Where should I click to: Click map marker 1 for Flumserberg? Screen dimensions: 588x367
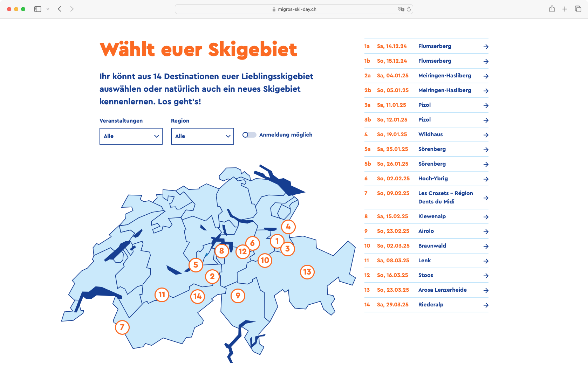coord(277,241)
